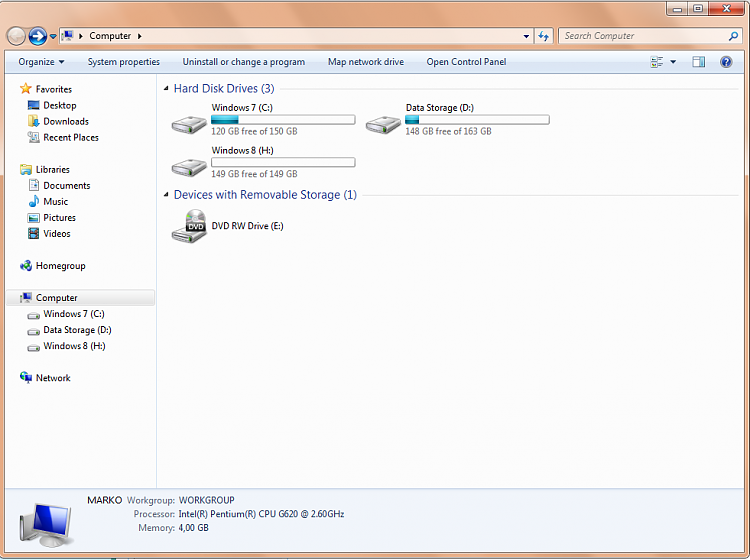Viewport: 750px width, 560px height.
Task: Toggle the preview pane
Action: pyautogui.click(x=698, y=62)
